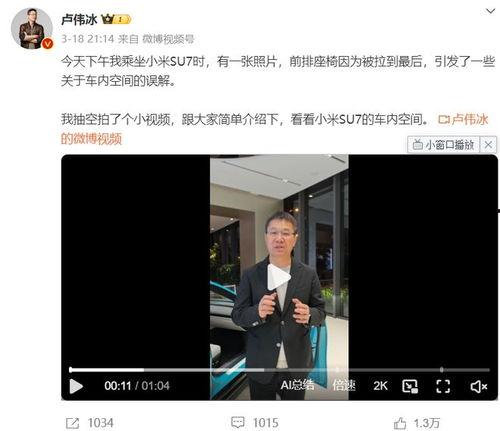Click the repost icon with 1034
The image size is (500, 431).
[72, 423]
